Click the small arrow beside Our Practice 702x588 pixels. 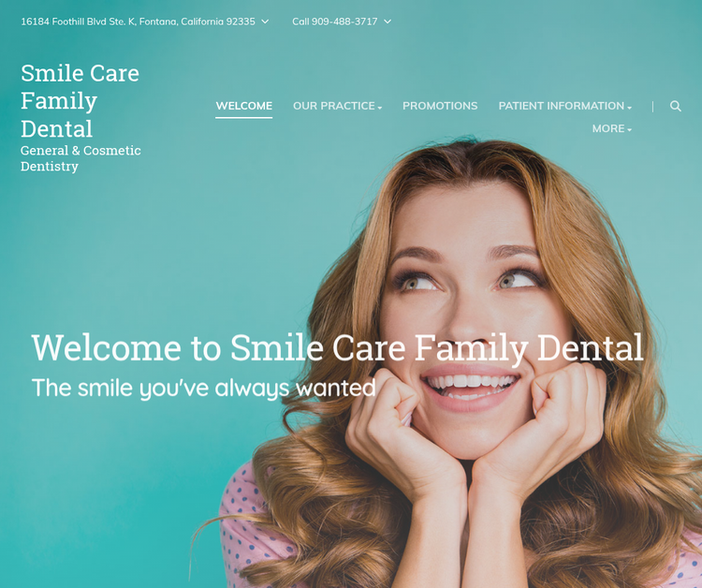coord(380,108)
